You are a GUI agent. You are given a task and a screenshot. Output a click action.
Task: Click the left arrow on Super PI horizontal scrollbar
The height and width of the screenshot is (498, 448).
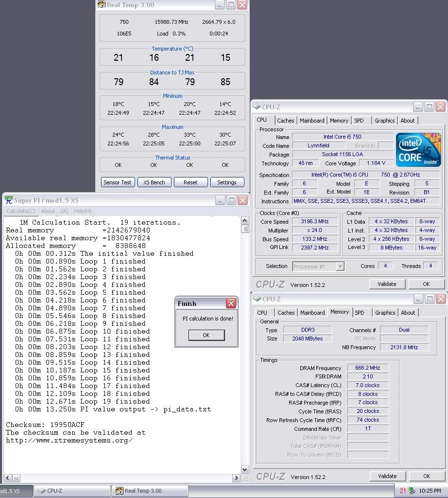(8, 478)
